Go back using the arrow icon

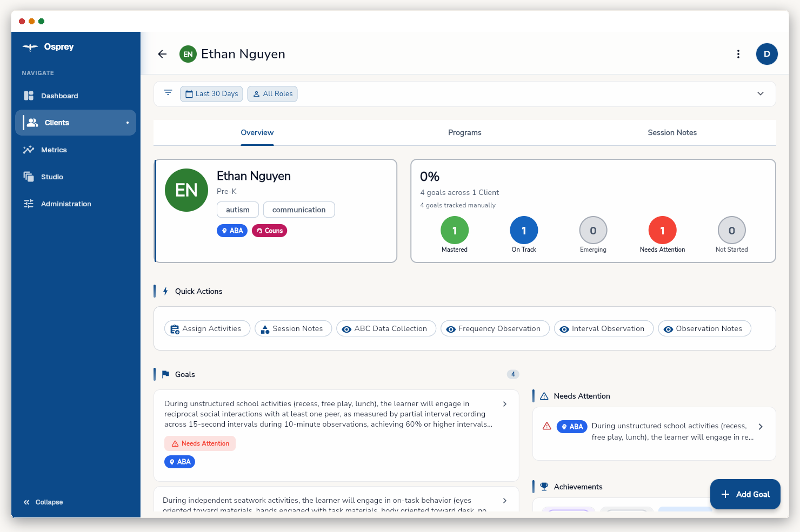162,54
